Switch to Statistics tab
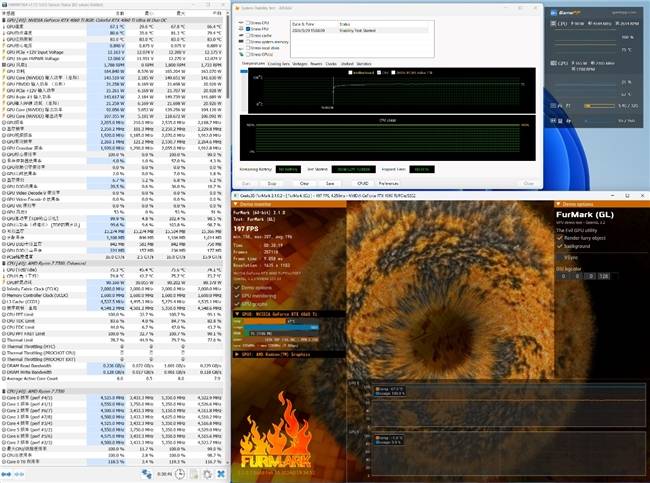The width and height of the screenshot is (650, 483). (364, 64)
